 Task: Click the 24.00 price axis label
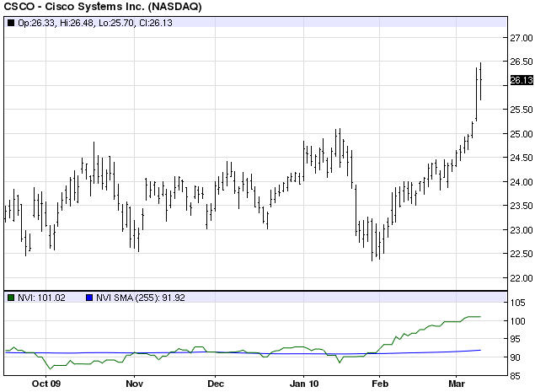[x=522, y=182]
